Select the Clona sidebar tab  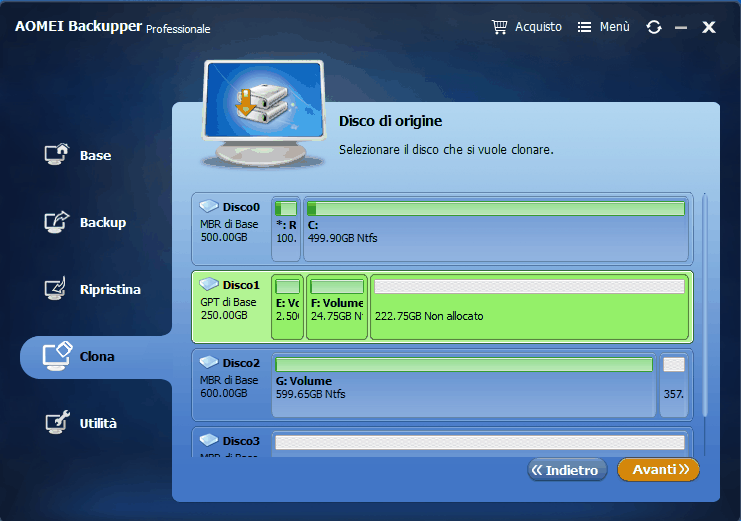click(96, 356)
